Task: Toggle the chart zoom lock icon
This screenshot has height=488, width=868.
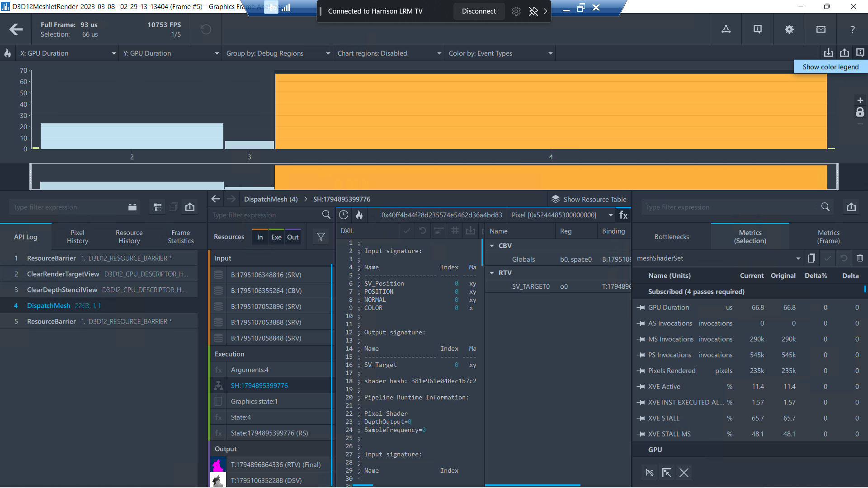Action: pos(860,113)
